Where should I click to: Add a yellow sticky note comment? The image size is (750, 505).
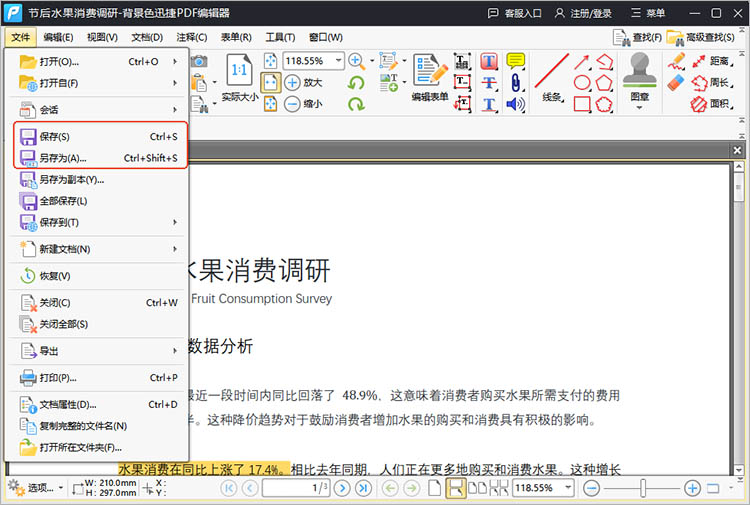(516, 61)
